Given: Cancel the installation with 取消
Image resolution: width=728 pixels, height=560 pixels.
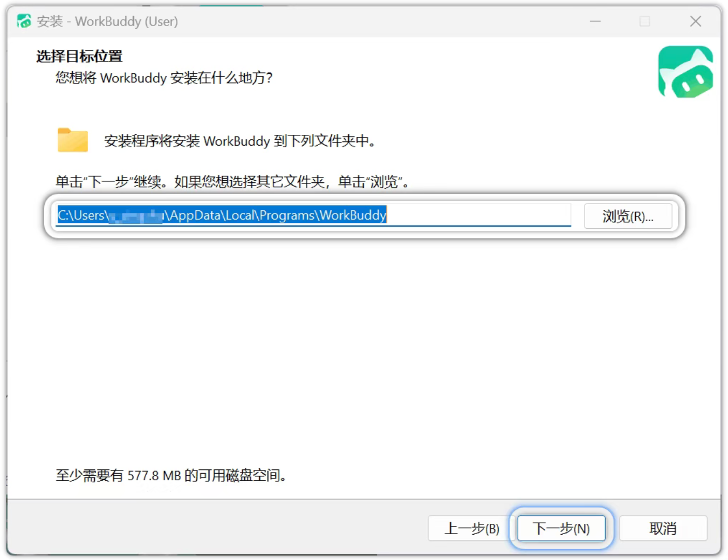Looking at the screenshot, I should pos(663,528).
